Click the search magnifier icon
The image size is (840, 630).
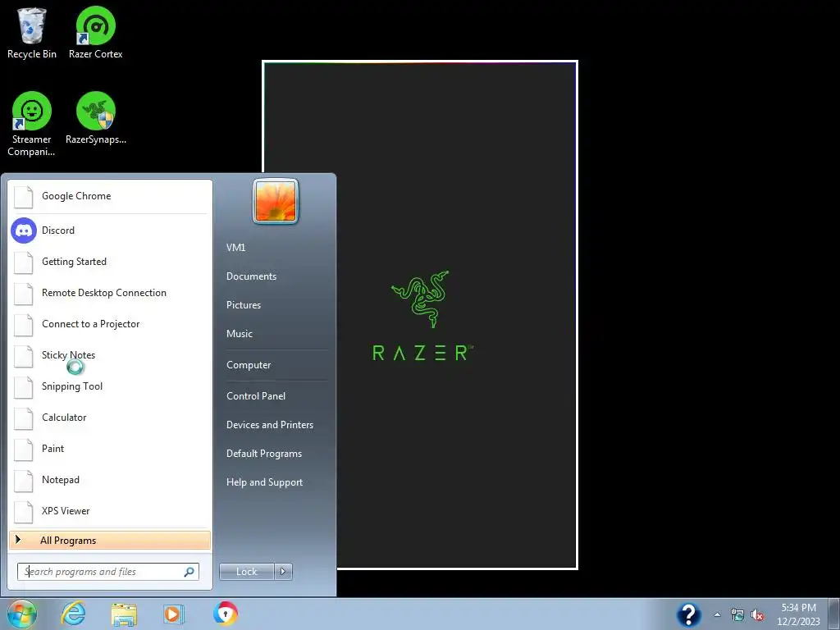tap(189, 572)
